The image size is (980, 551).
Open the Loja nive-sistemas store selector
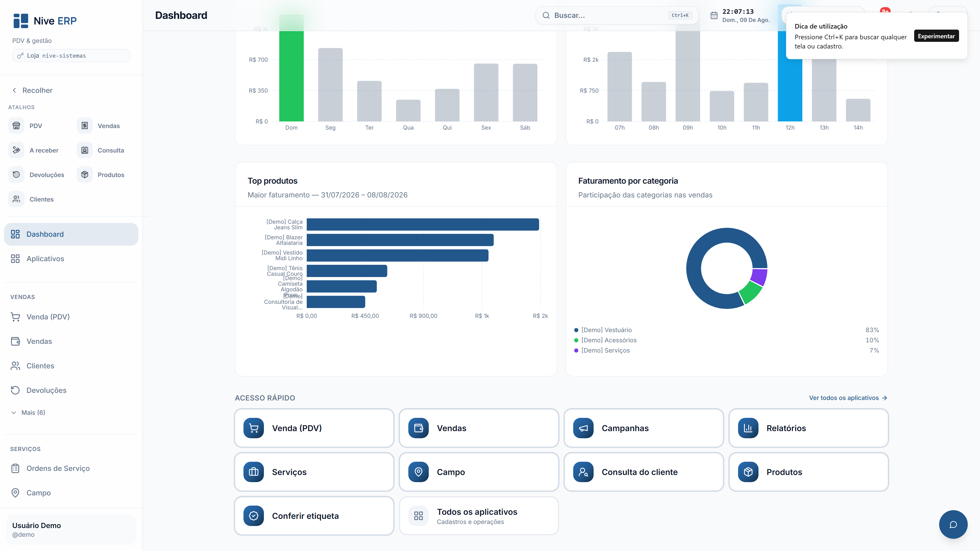click(71, 56)
